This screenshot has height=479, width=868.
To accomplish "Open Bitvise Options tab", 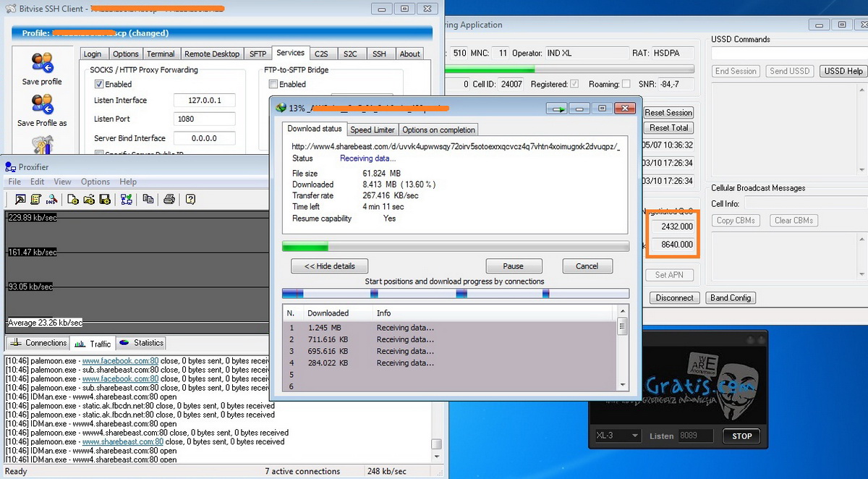I will [x=125, y=54].
